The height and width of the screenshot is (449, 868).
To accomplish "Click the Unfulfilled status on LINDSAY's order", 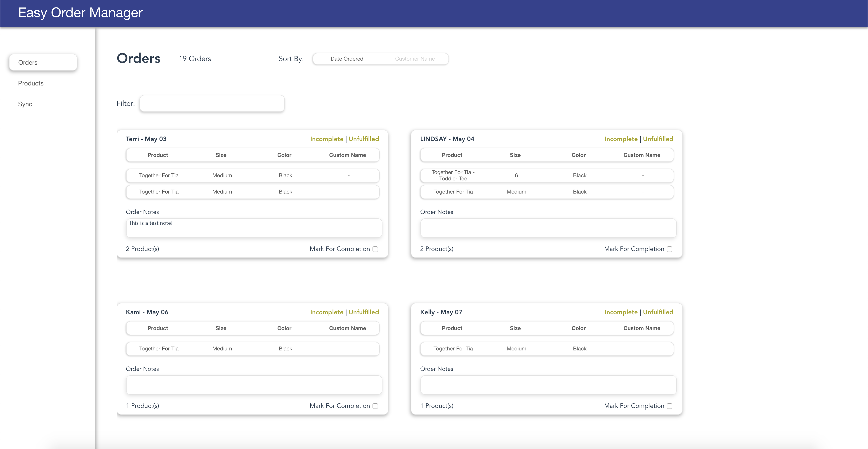I will click(658, 139).
